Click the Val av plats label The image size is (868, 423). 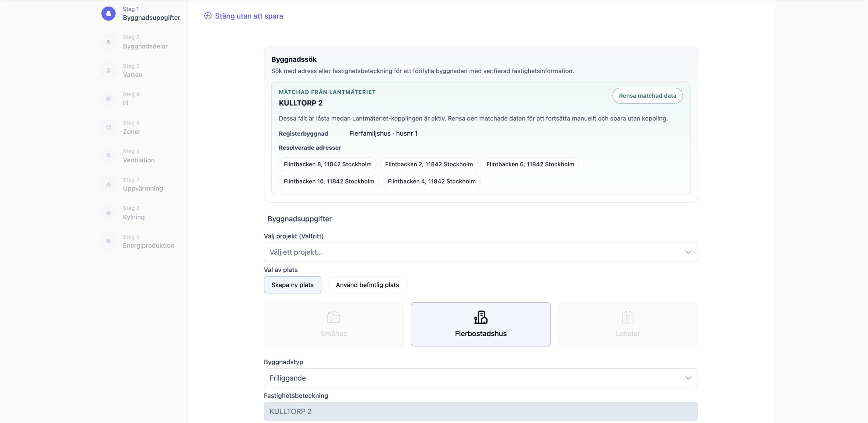click(x=281, y=270)
